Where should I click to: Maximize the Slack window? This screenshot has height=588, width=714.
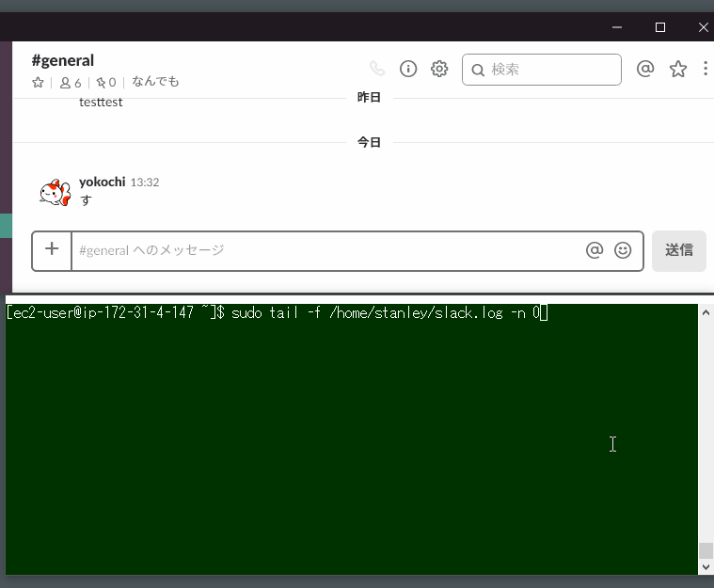(660, 27)
